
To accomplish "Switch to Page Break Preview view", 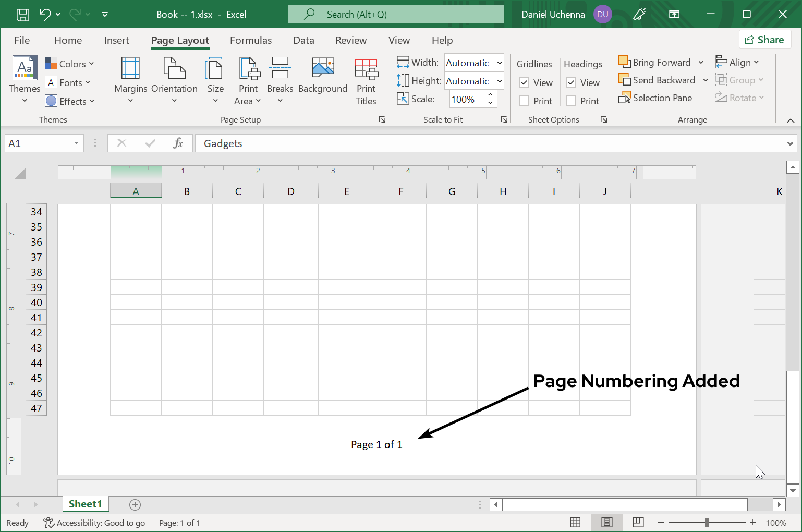I will [638, 522].
